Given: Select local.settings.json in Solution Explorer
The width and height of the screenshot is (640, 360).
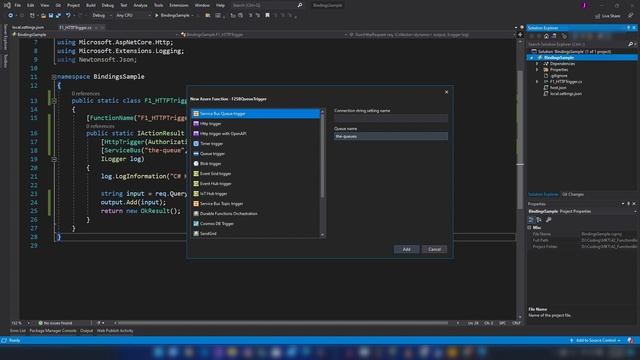Looking at the screenshot, I should pyautogui.click(x=565, y=94).
